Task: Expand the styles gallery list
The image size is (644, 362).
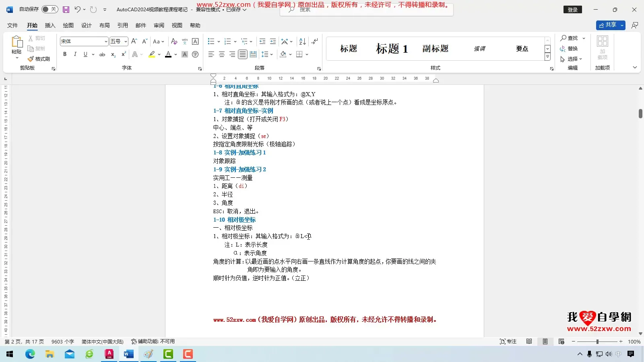Action: [547, 57]
